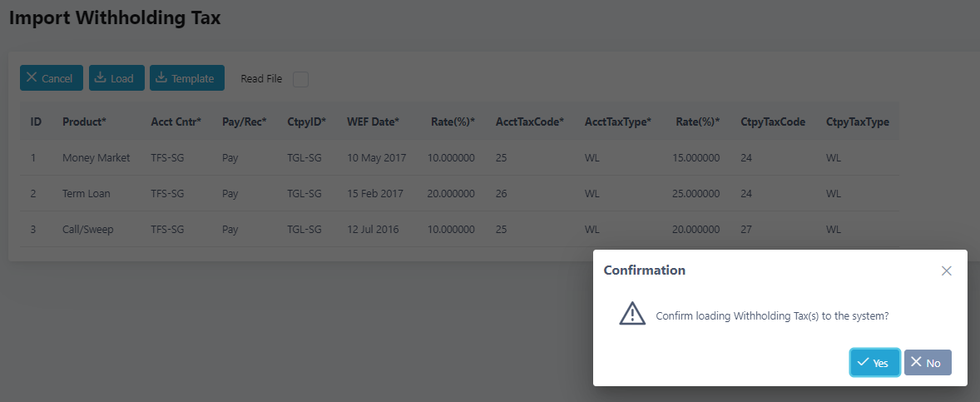Tick the Read File checkbox

pyautogui.click(x=300, y=79)
